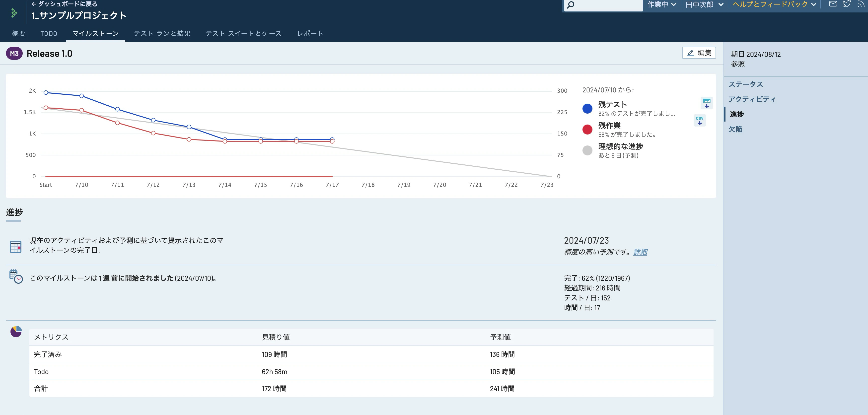Click the red line point at 7/12
The height and width of the screenshot is (415, 868).
[153, 133]
